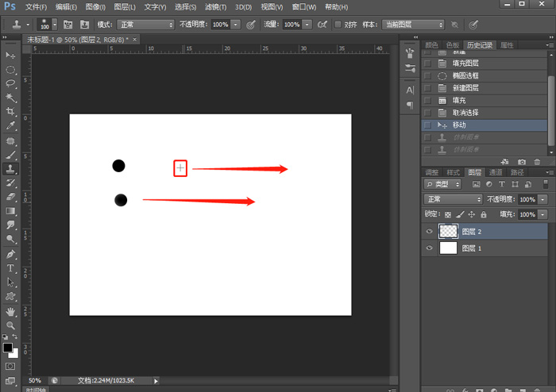This screenshot has width=556, height=392.
Task: Toggle history brush source for 移动
Action: click(427, 125)
